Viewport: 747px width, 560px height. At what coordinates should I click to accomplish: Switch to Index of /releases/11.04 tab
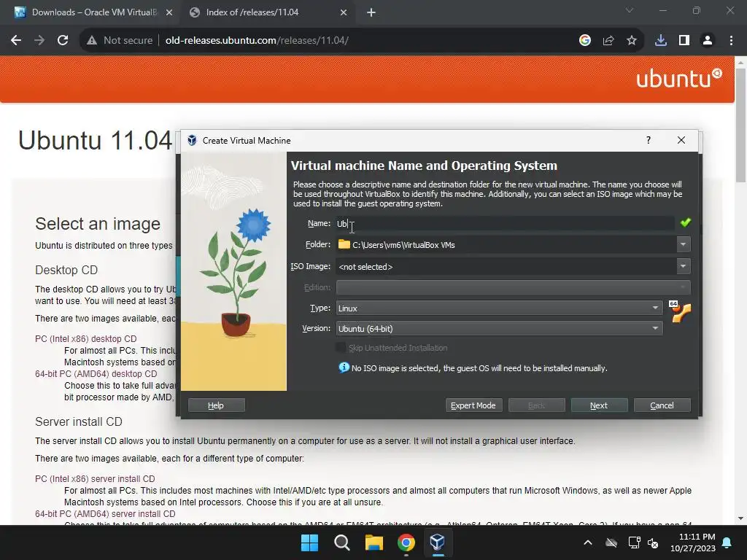(x=268, y=12)
